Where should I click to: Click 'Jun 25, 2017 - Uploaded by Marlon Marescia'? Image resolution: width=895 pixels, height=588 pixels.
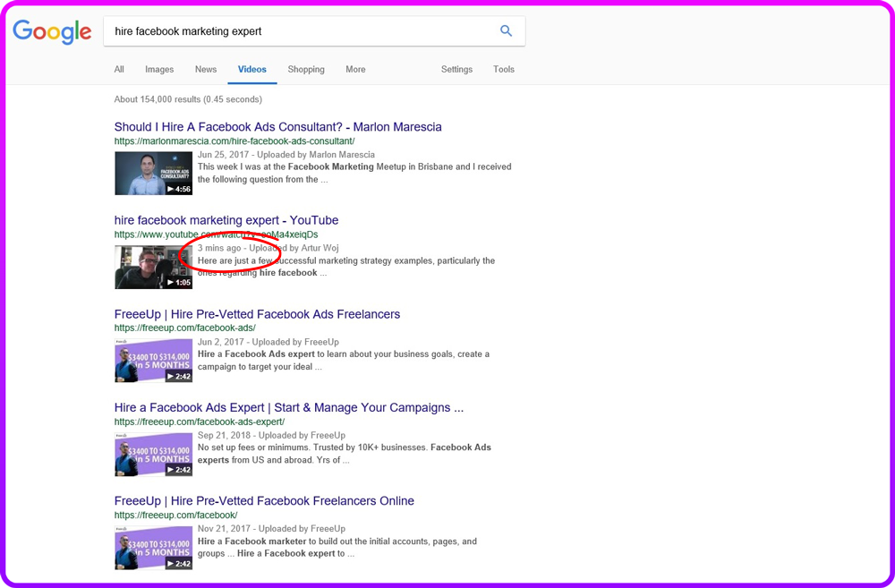pyautogui.click(x=286, y=155)
